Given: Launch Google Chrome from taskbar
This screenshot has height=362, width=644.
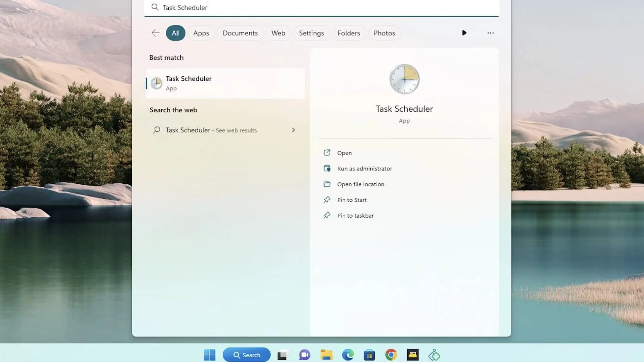Looking at the screenshot, I should tap(391, 355).
